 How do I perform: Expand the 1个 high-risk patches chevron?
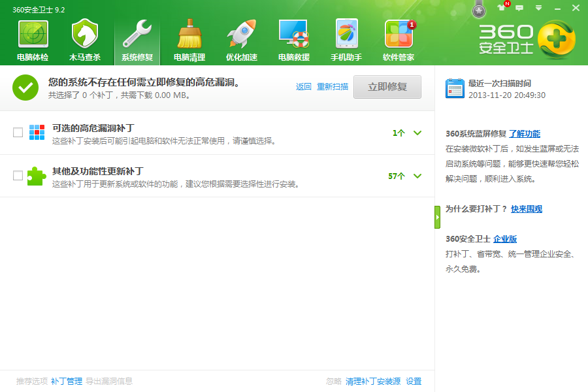point(417,133)
